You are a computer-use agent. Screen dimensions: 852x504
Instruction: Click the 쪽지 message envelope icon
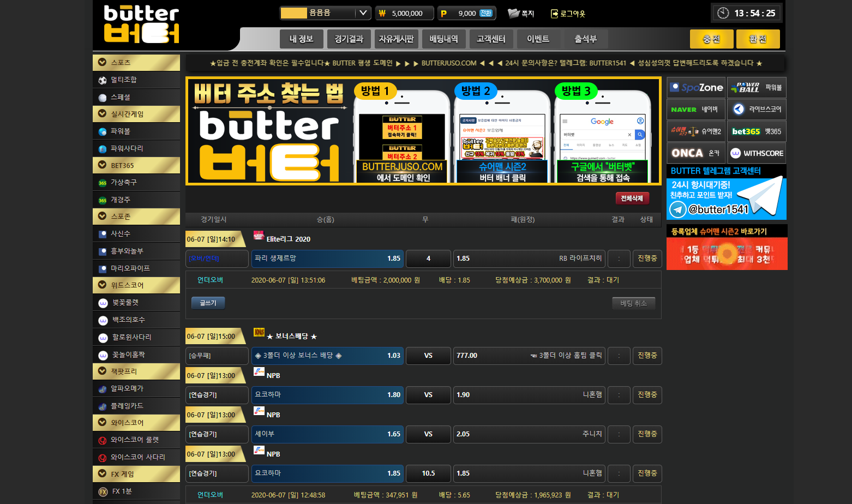(x=513, y=14)
